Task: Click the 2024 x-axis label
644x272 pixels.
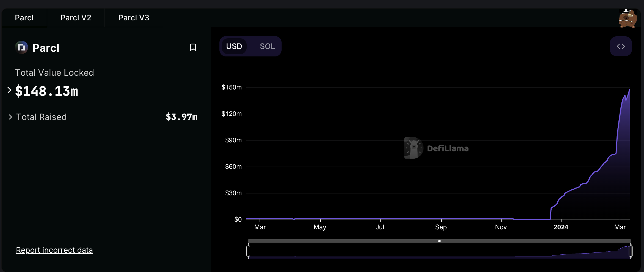Action: [561, 227]
